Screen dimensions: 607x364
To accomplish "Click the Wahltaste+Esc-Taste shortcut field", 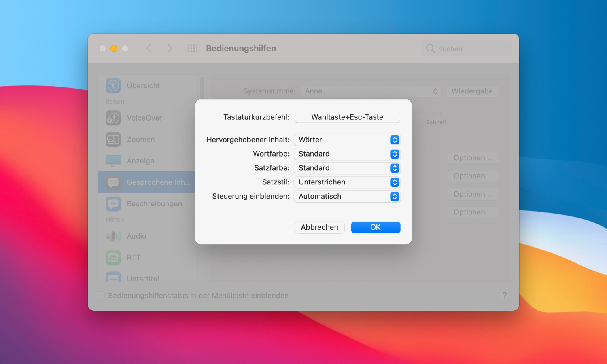I will (x=347, y=117).
